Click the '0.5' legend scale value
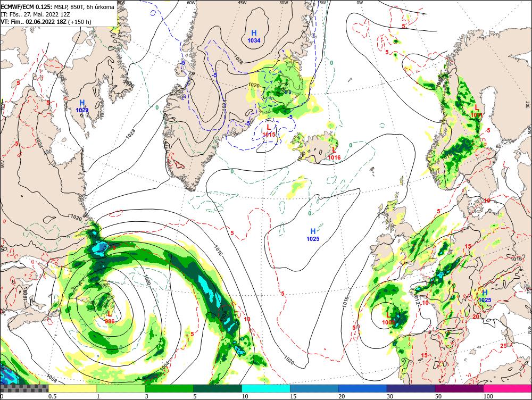532x400 pixels. coord(52,396)
